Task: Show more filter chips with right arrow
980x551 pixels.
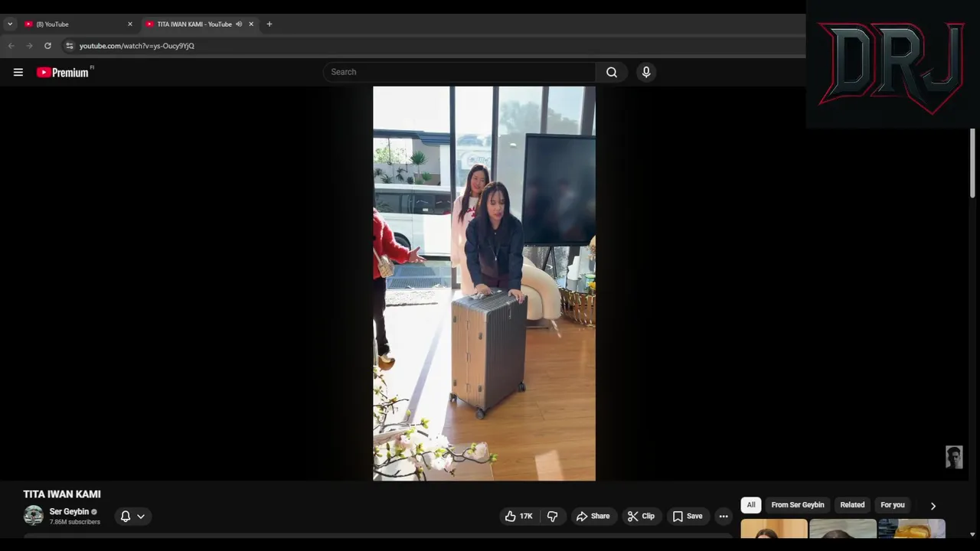Action: click(x=933, y=506)
